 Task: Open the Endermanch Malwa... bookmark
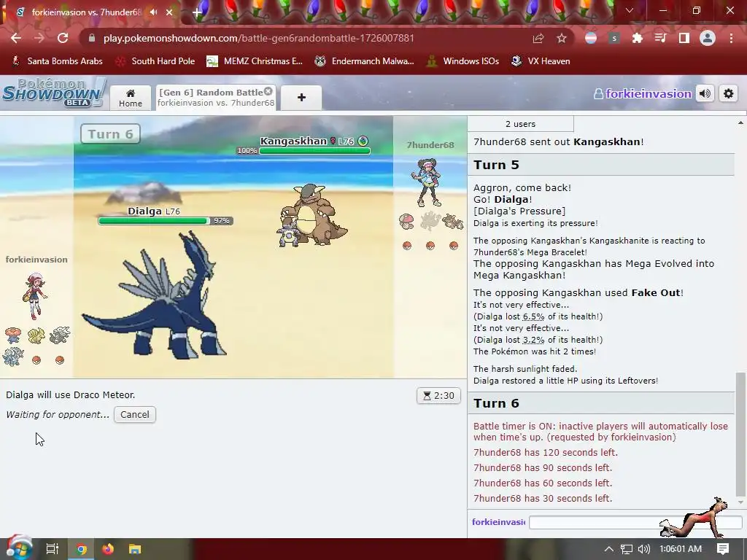364,61
